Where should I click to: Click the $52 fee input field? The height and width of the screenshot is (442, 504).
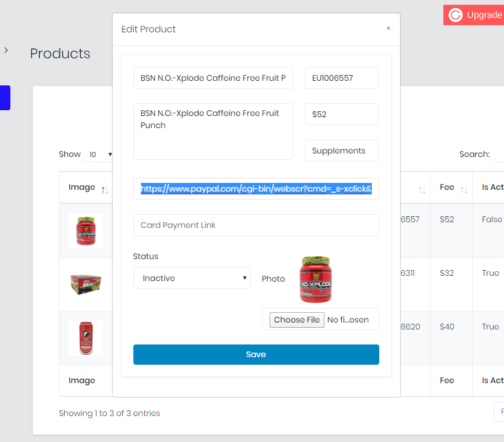pos(341,114)
